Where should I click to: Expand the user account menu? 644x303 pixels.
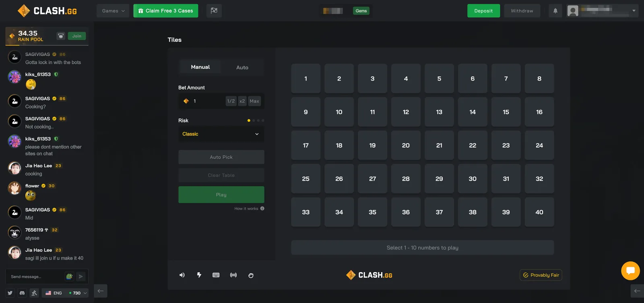pyautogui.click(x=603, y=11)
